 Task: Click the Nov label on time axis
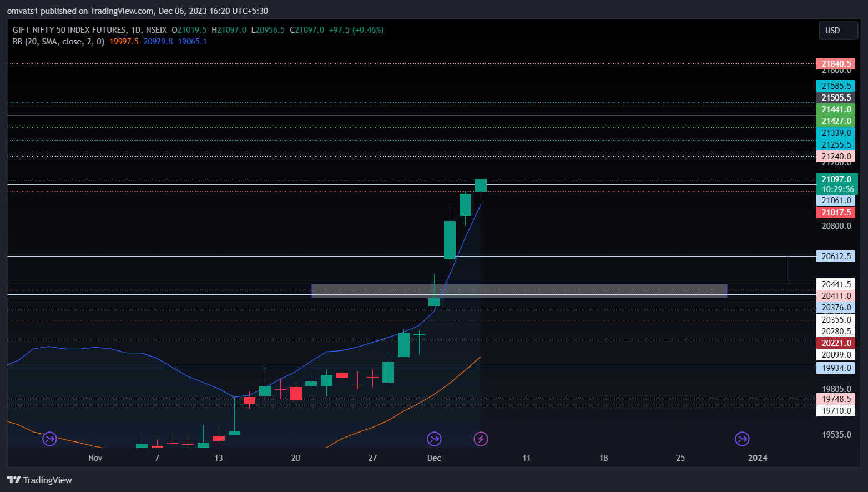coord(95,458)
